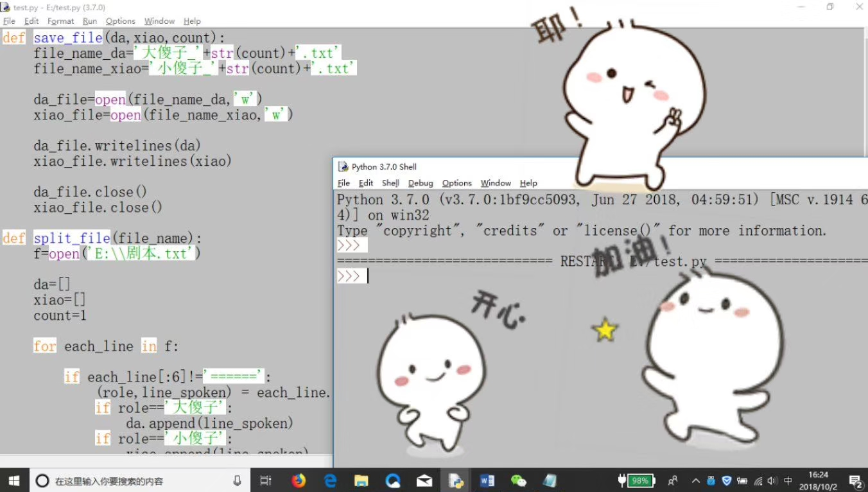Click the 'count=1' line in editor
Screen dimensions: 868x492
click(x=60, y=315)
